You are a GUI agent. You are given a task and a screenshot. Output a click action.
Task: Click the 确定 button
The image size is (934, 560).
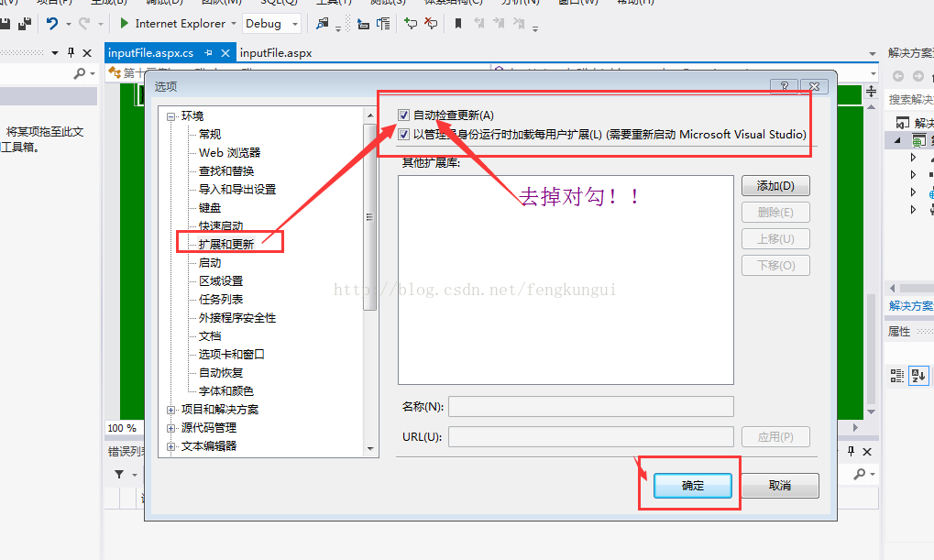pyautogui.click(x=693, y=486)
